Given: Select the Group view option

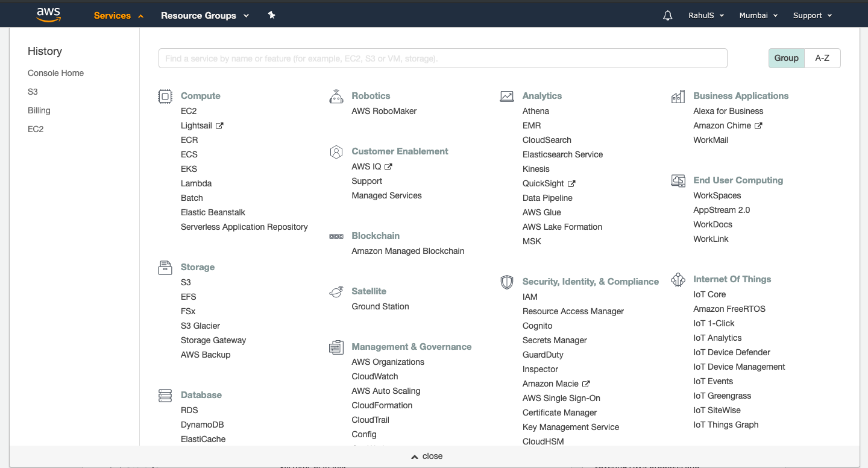Looking at the screenshot, I should (786, 58).
